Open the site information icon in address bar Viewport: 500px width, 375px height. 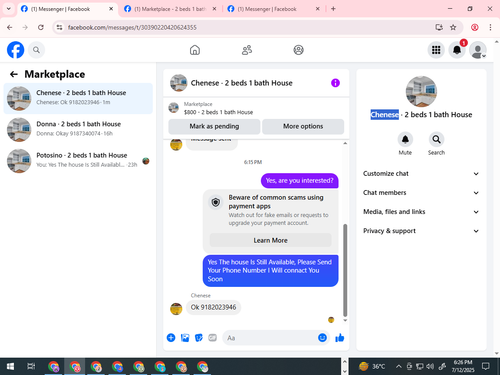[x=60, y=27]
